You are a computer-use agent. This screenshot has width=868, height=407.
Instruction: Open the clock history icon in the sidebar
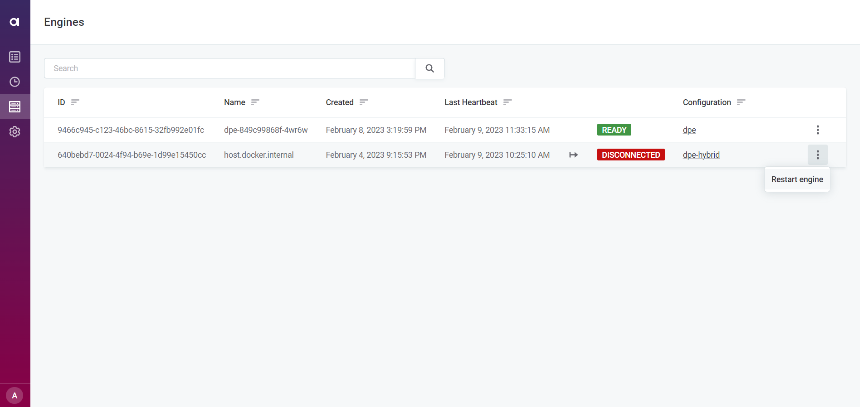pos(15,82)
